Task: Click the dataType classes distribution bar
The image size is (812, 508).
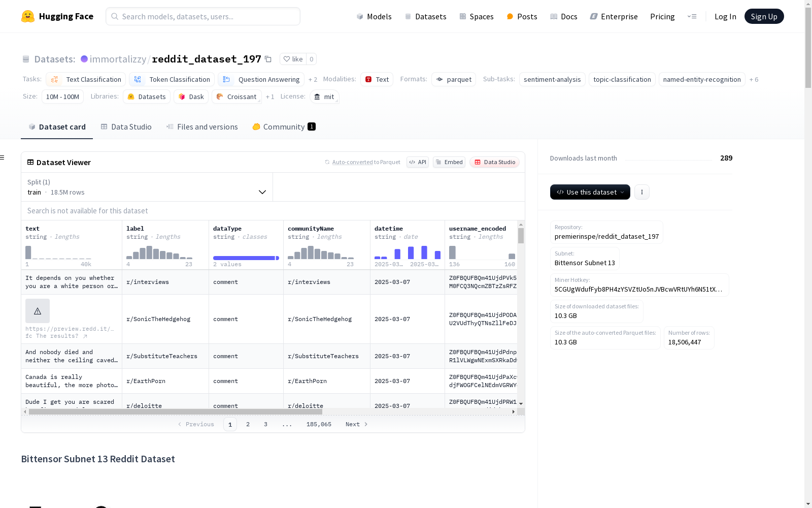Action: pyautogui.click(x=246, y=258)
